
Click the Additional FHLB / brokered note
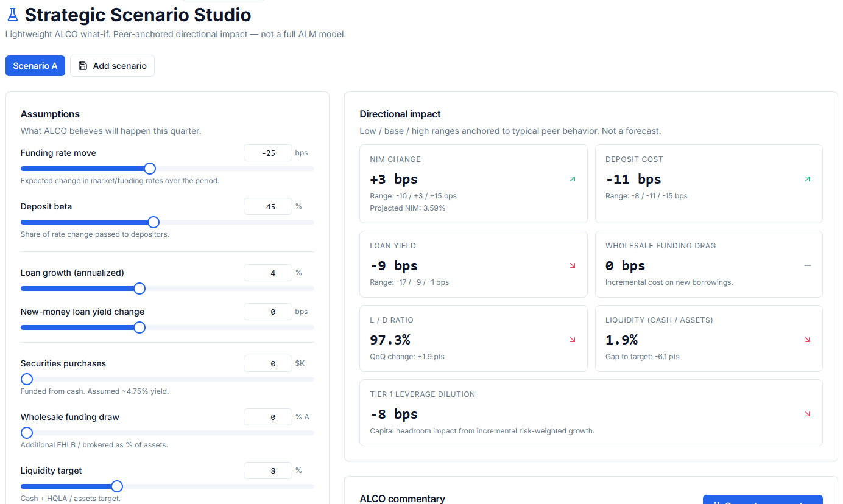[94, 445]
